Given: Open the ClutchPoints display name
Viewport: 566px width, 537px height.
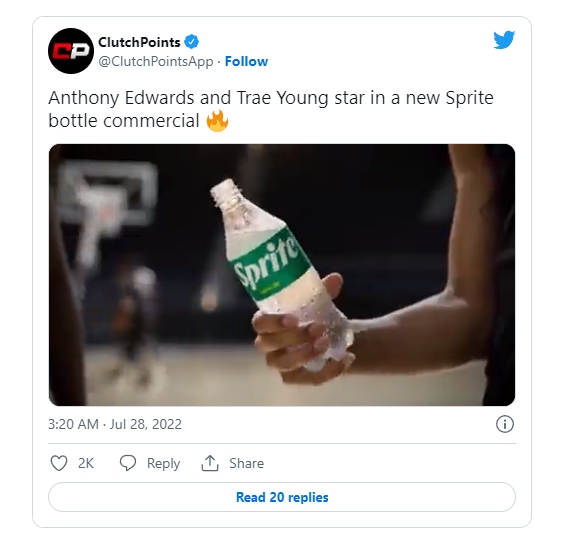Looking at the screenshot, I should [x=139, y=42].
